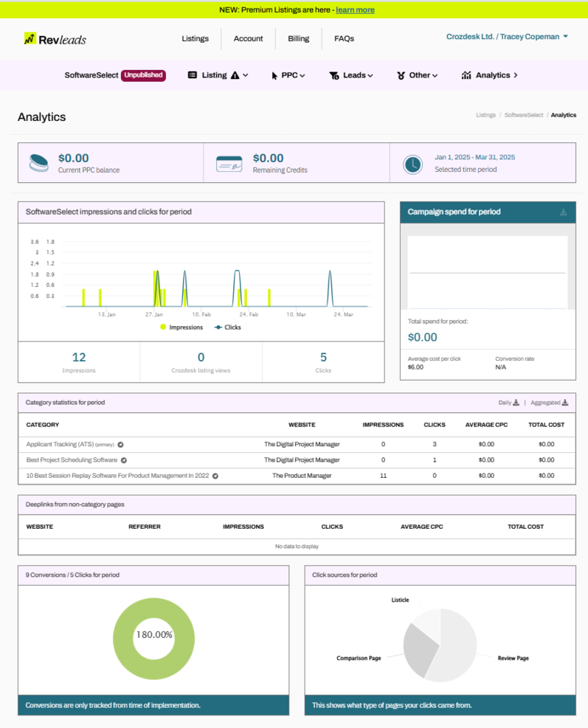Click the TOTAL COST header in Category statistics
The height and width of the screenshot is (728, 588).
click(546, 425)
